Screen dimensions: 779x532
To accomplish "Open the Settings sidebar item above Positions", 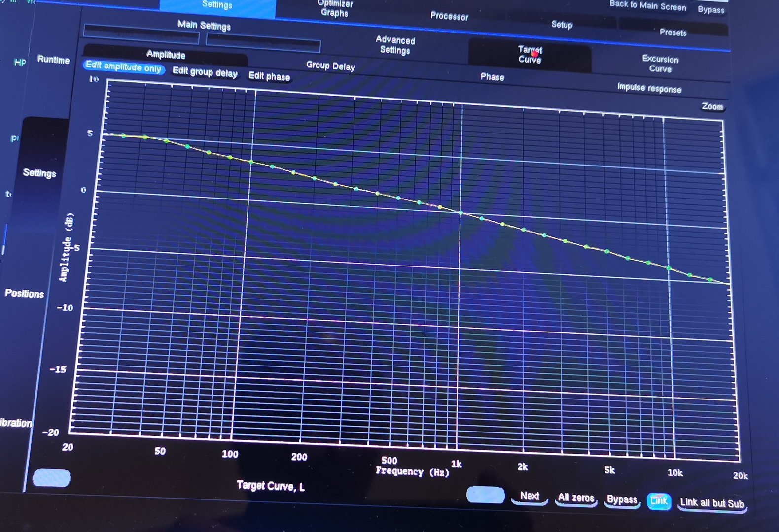I will click(x=39, y=173).
